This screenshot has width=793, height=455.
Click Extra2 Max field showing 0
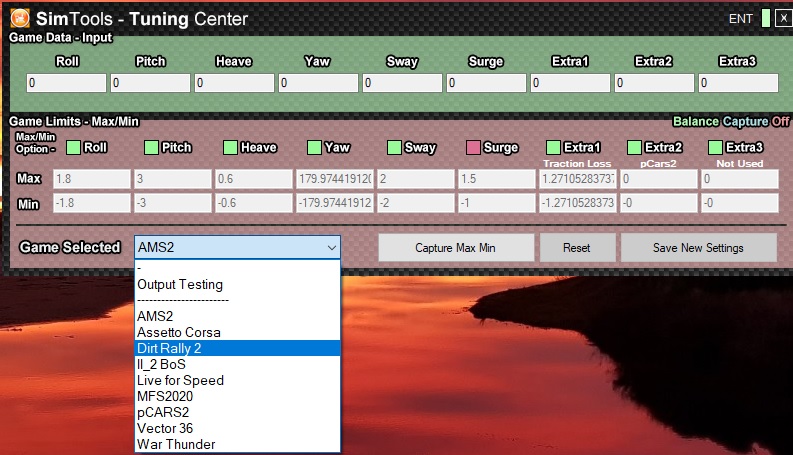tap(658, 179)
